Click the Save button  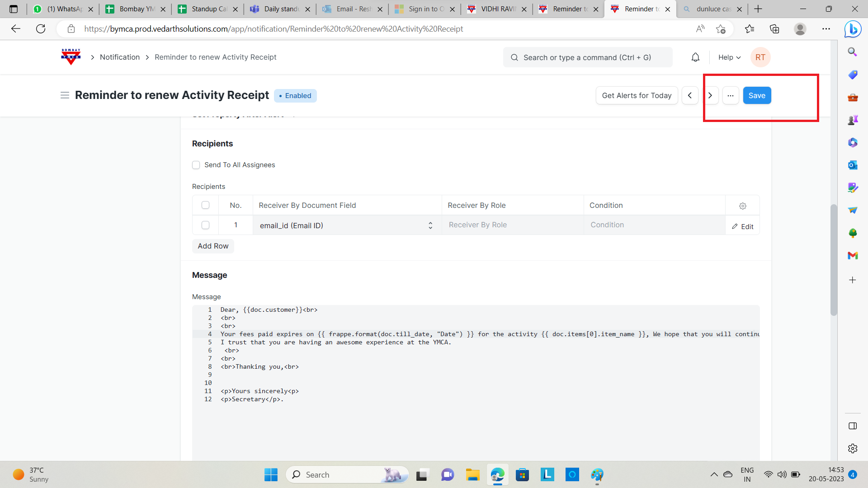[x=757, y=95]
